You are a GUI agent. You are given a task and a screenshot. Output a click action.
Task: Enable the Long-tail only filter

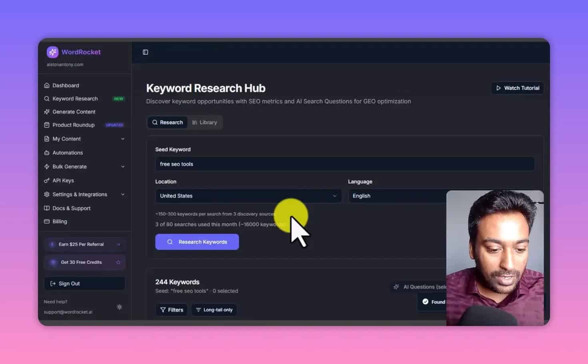click(214, 310)
